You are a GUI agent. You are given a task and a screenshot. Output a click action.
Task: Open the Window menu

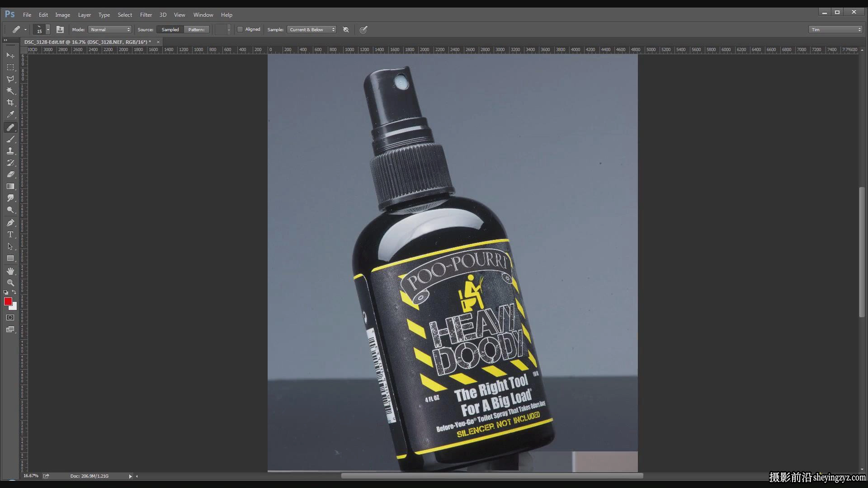203,15
